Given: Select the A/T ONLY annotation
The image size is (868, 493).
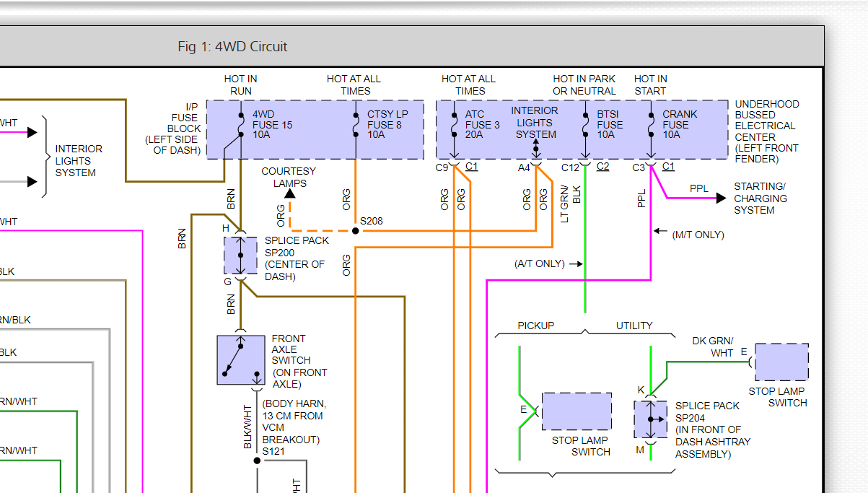Looking at the screenshot, I should coord(540,264).
